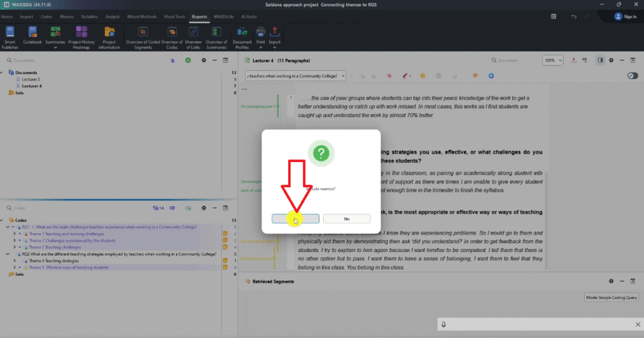Collapse the RQ1 code tree node
Screen dimensions: 644x338
coord(7,227)
